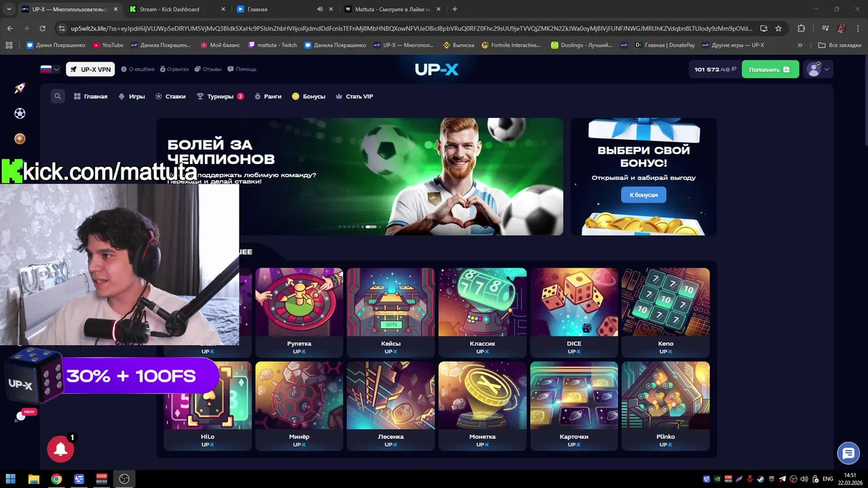Open the DICE game card

pos(574,312)
